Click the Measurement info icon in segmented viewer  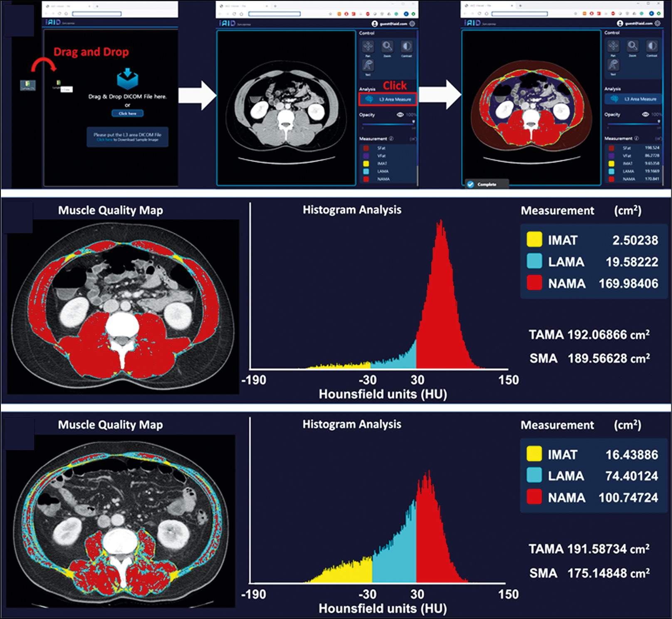(x=637, y=138)
